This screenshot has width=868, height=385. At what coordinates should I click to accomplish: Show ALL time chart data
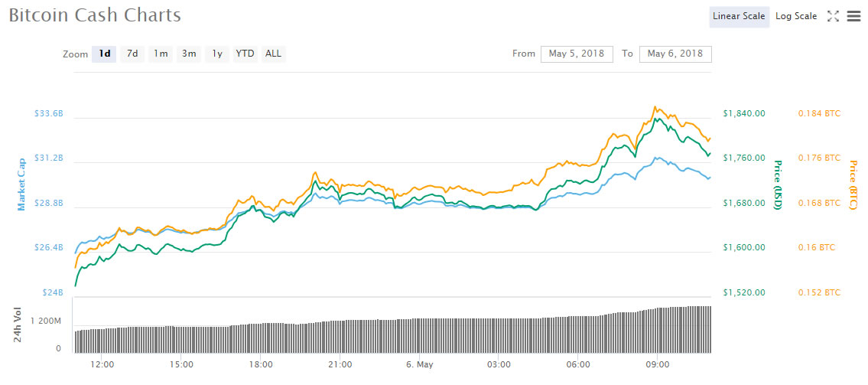[x=273, y=54]
